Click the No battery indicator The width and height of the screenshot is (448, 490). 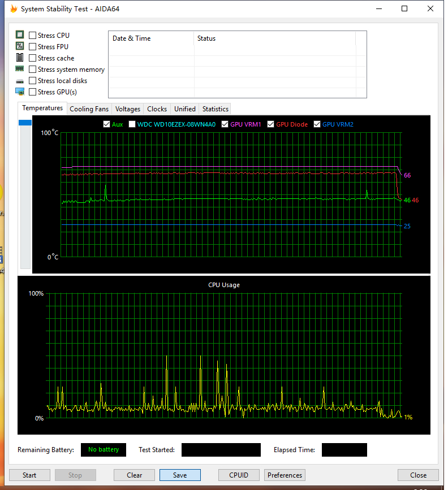pos(104,450)
